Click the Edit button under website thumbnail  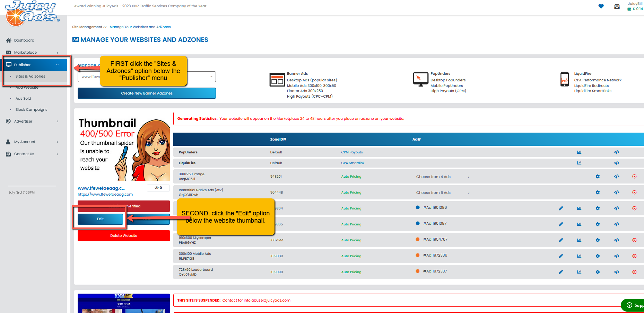pos(100,219)
